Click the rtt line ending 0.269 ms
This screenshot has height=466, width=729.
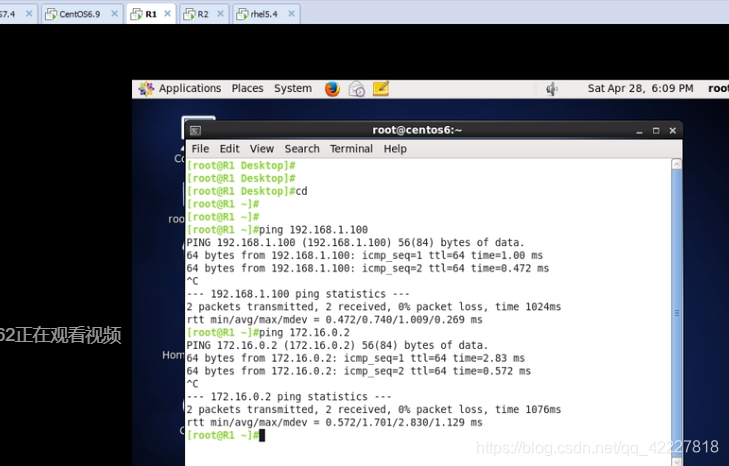334,320
